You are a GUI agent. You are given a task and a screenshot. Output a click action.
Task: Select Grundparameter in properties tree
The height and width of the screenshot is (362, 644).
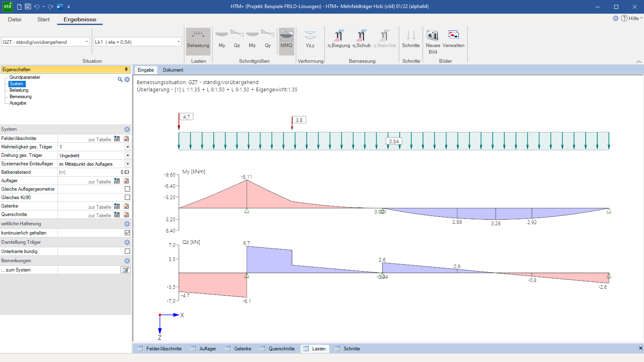tap(25, 77)
